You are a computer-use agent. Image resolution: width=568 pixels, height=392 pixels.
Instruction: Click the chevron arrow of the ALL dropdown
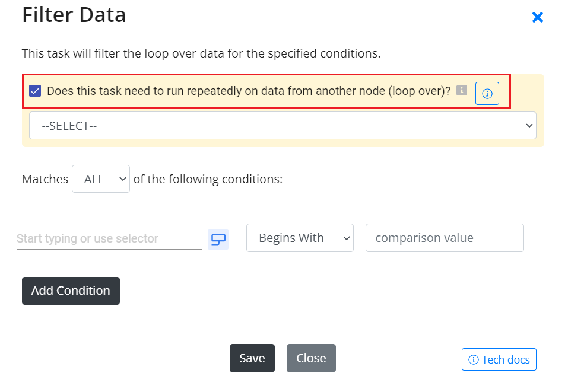point(123,179)
